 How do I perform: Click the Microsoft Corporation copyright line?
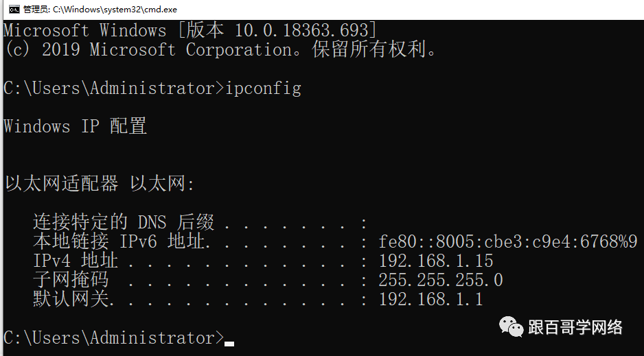[220, 50]
